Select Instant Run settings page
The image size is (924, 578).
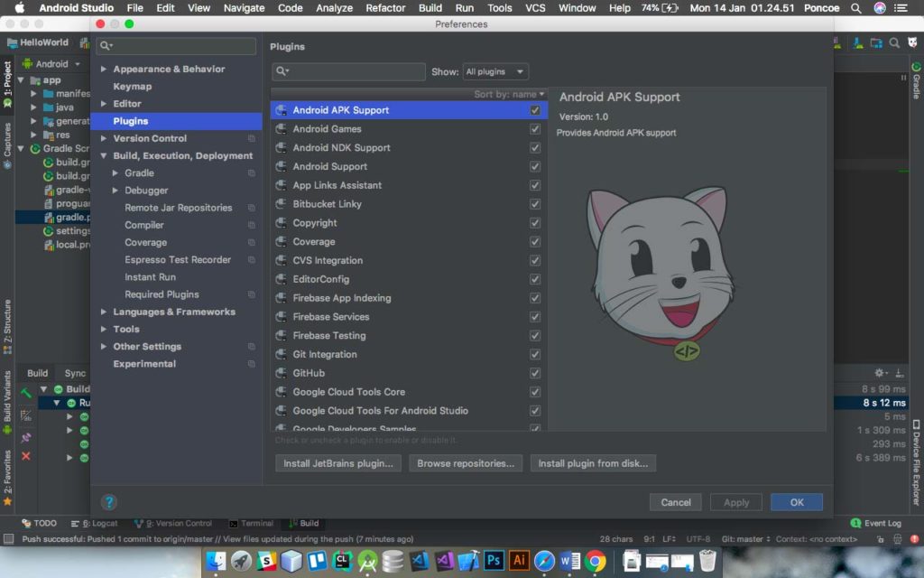coord(151,277)
